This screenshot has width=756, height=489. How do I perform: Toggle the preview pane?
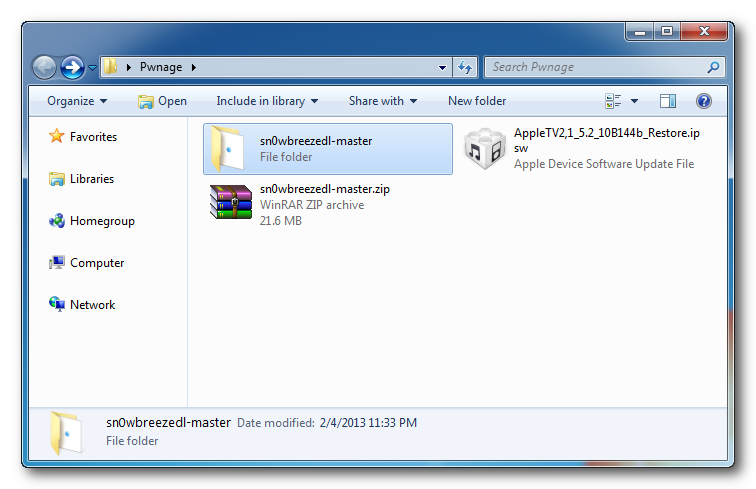pyautogui.click(x=668, y=101)
